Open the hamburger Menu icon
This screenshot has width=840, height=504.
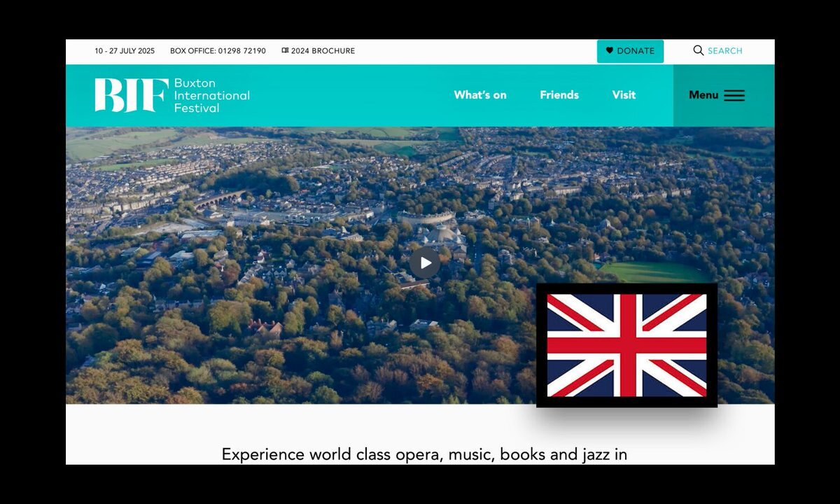coord(734,95)
